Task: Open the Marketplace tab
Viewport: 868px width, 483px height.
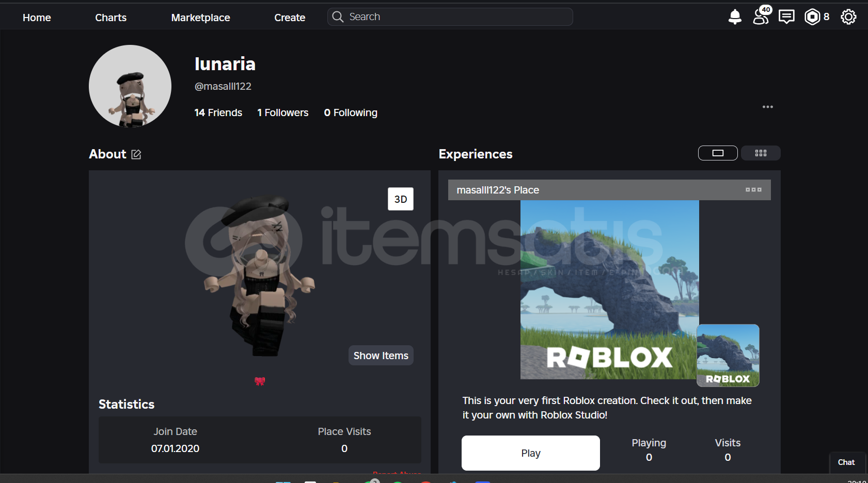Action: [x=200, y=18]
